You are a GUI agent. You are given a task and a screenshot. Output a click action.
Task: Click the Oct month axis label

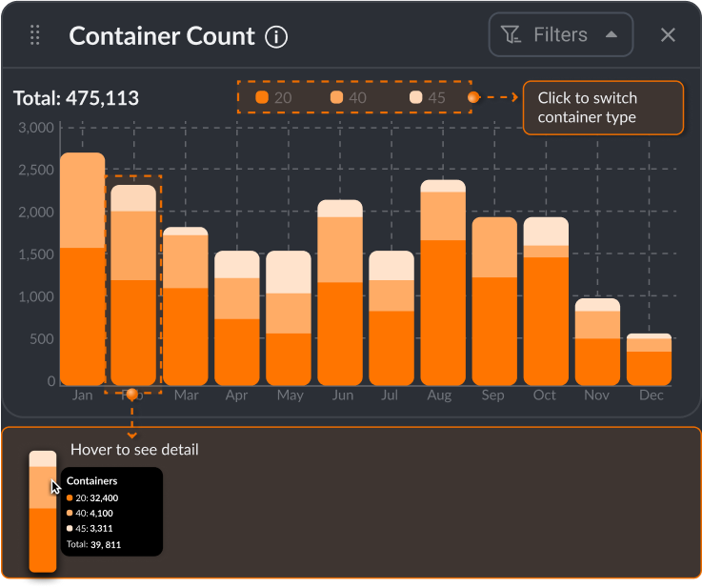point(544,395)
